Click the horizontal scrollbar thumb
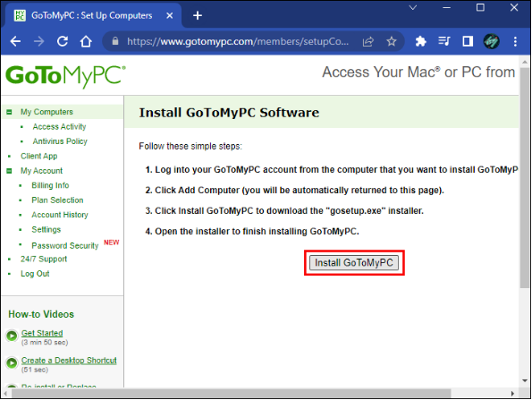This screenshot has height=400, width=532. click(232, 394)
